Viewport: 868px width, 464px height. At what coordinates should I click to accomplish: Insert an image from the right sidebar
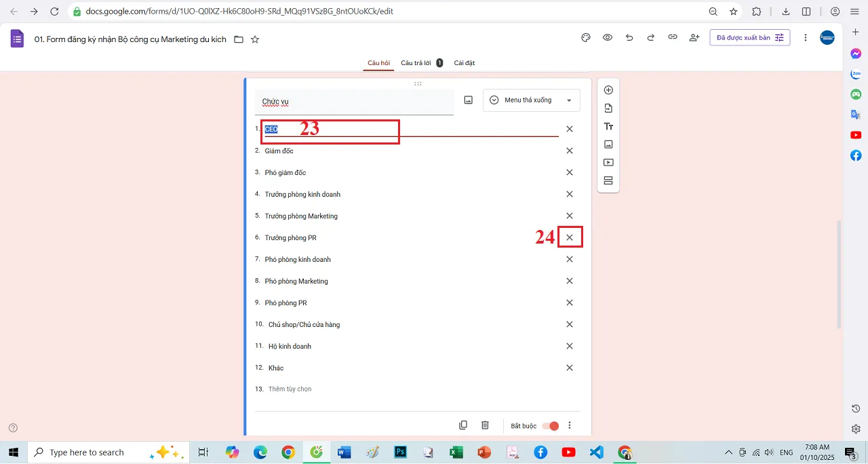click(608, 144)
